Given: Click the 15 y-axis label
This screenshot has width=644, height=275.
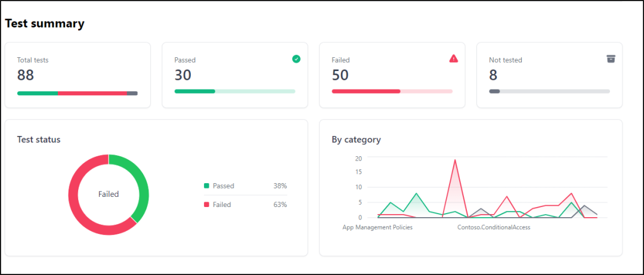Looking at the screenshot, I should click(358, 172).
